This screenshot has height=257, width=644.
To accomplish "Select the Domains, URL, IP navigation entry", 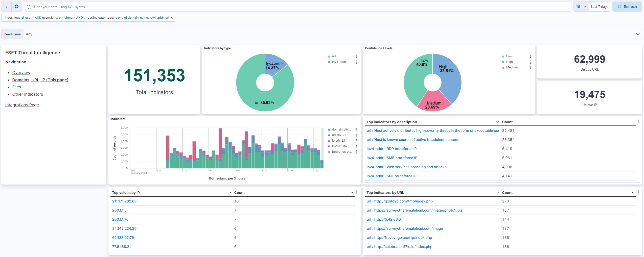I will pos(40,80).
